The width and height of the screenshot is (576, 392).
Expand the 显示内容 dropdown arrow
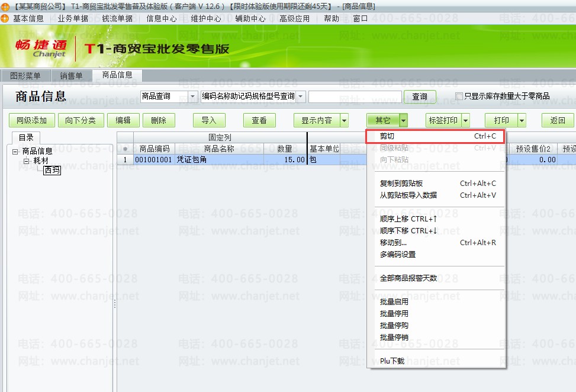pos(344,121)
